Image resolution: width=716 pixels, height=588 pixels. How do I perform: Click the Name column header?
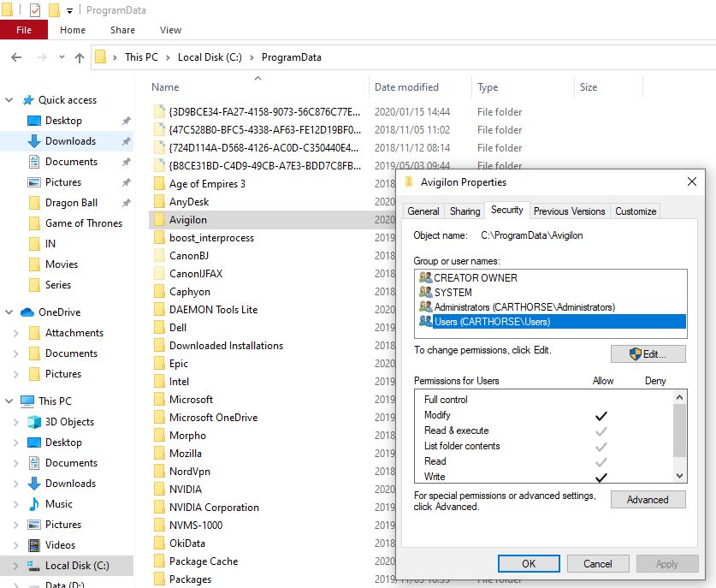(259, 87)
